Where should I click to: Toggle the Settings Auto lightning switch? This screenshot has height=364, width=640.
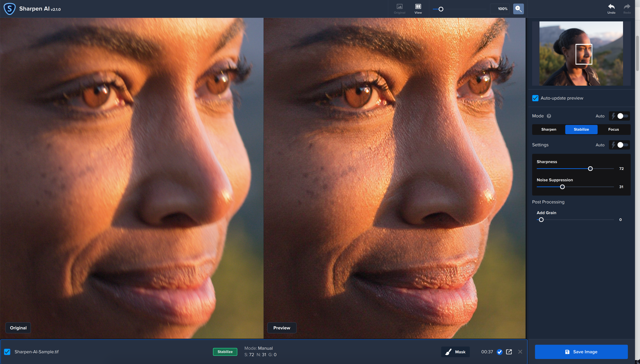(623, 145)
